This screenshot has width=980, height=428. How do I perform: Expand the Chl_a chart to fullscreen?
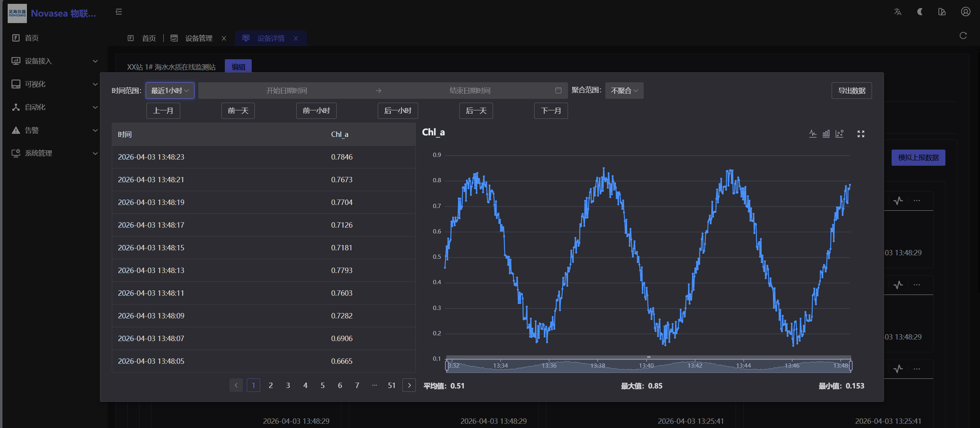(x=860, y=133)
